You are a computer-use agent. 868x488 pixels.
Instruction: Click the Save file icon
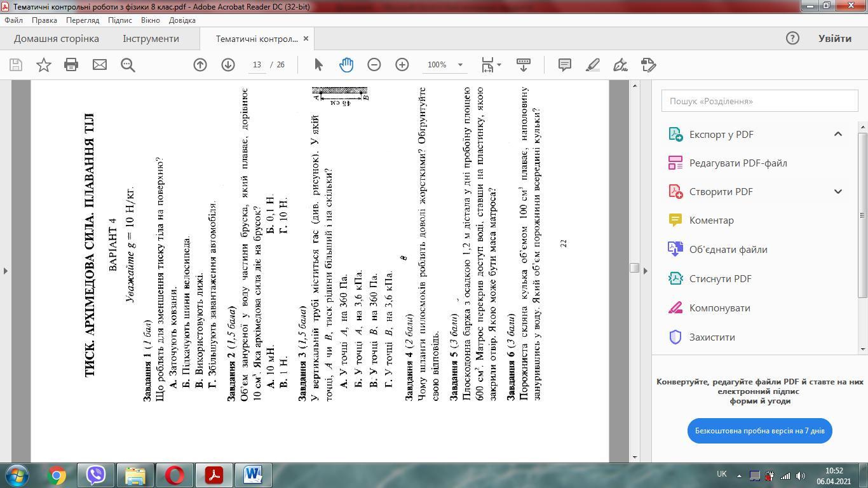16,65
